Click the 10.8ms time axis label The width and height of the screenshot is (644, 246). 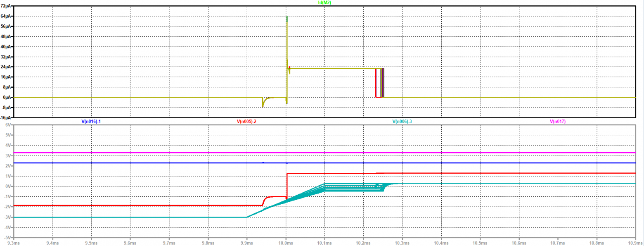[x=596, y=243]
